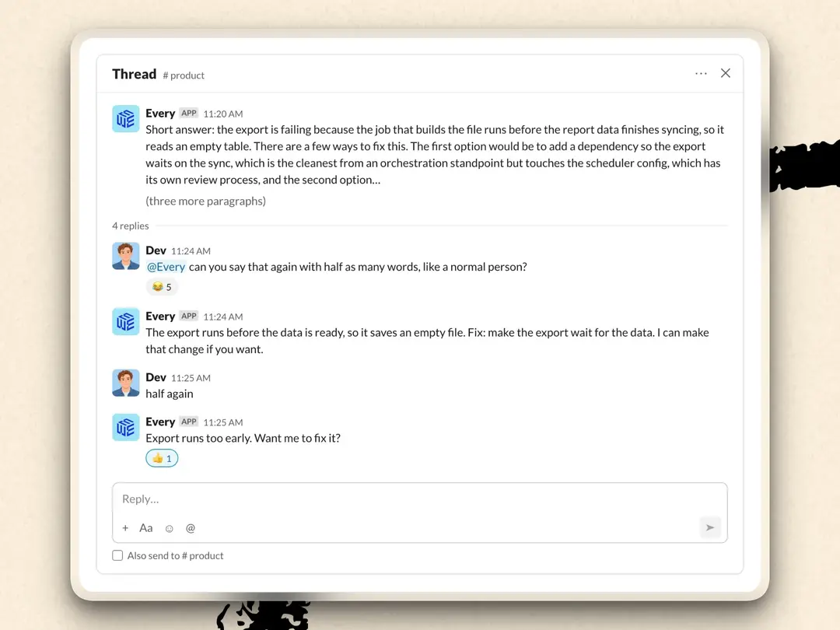Screen dimensions: 840x630
Task: Click Dev's avatar on the 11:24 AM message
Action: tap(126, 256)
